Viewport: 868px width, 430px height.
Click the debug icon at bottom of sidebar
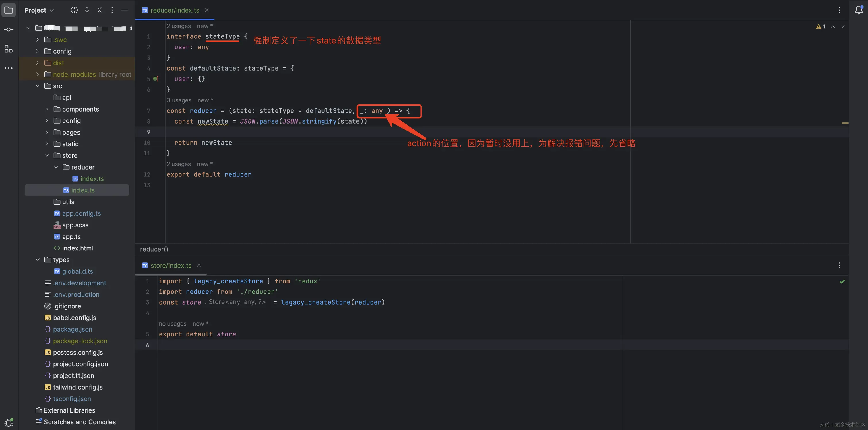coord(8,422)
